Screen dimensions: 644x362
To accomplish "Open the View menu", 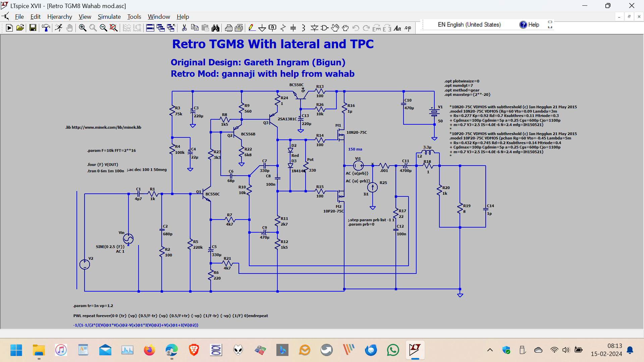I will pyautogui.click(x=85, y=17).
